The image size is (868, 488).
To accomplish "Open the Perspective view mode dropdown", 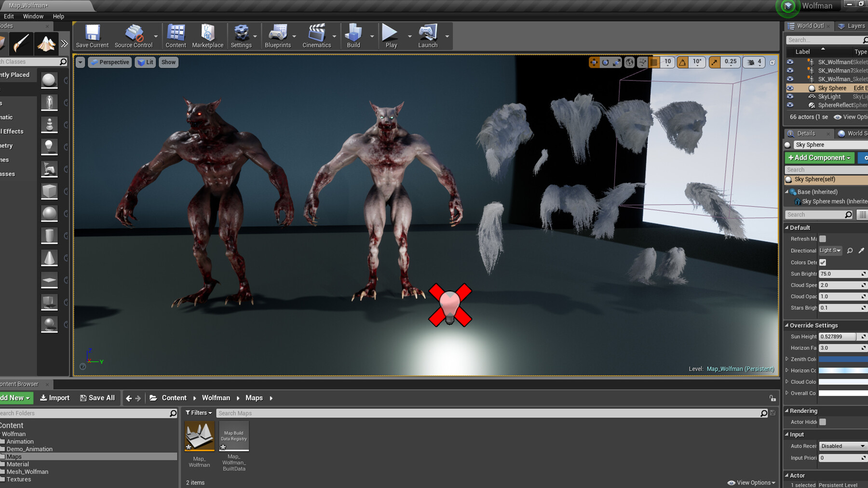I will (110, 62).
